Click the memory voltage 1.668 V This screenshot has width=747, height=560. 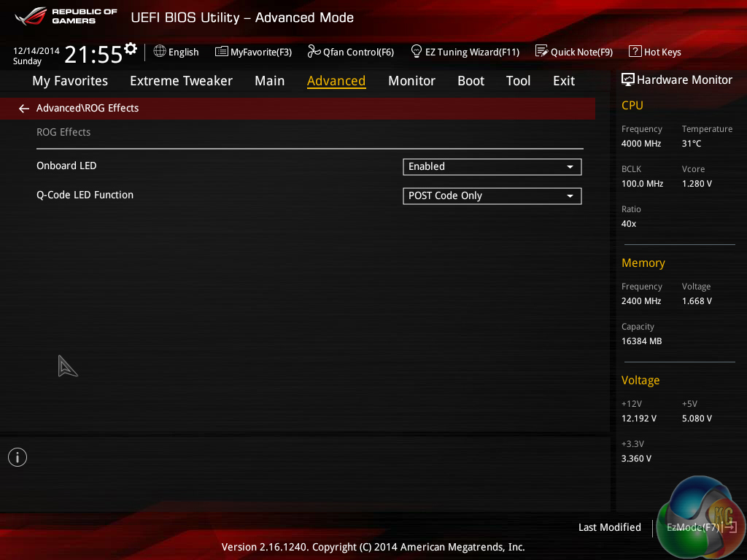pyautogui.click(x=697, y=301)
